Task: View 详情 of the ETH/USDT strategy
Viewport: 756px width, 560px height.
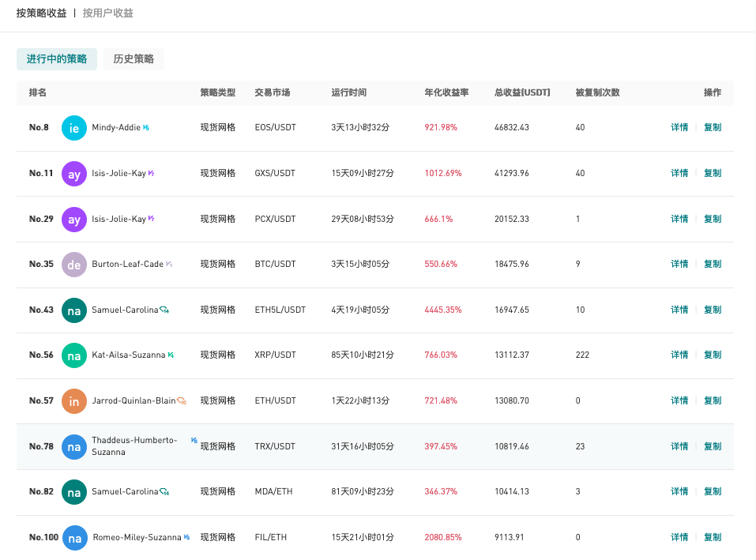Action: pos(679,400)
